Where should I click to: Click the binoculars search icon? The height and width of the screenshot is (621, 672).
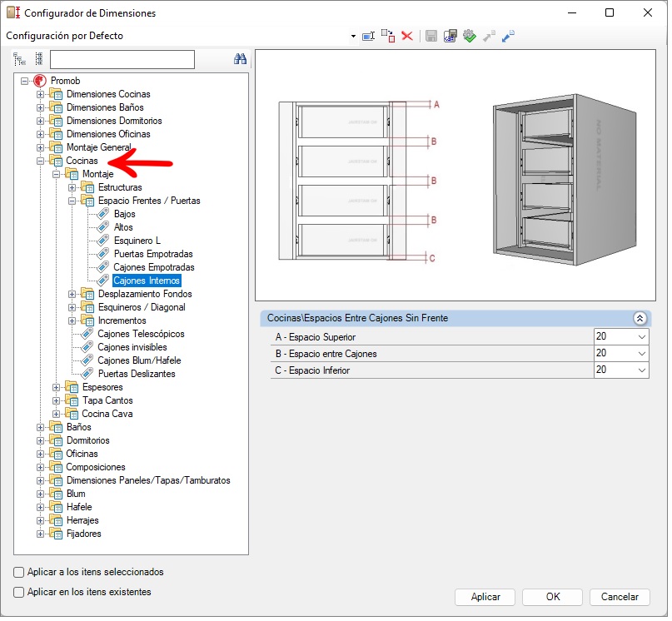[x=240, y=59]
